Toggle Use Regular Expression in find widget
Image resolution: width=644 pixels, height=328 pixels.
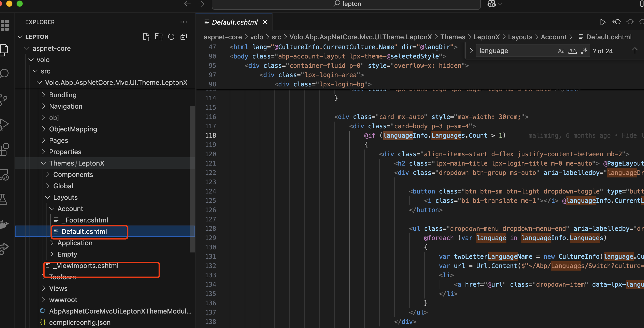pyautogui.click(x=584, y=51)
